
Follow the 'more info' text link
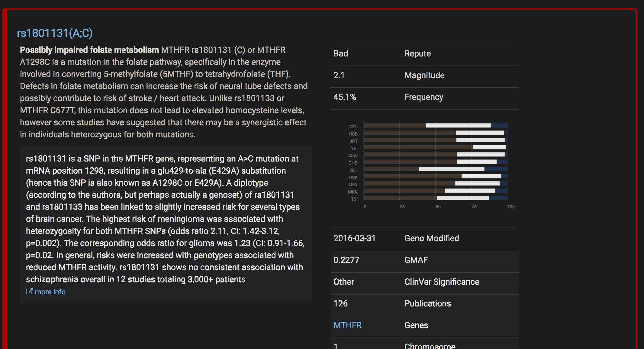[50, 292]
